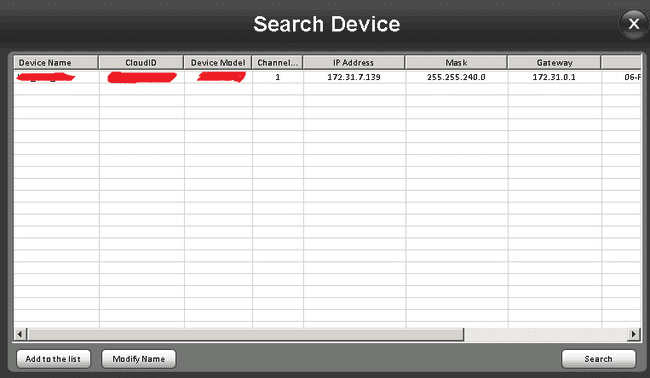Select the gateway value 172.31.0.1
This screenshot has height=378, width=650.
[x=554, y=77]
